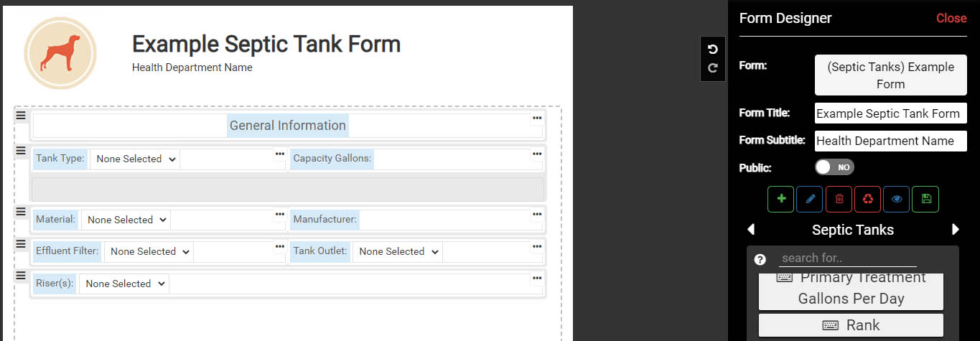Click the next category right arrow
The width and height of the screenshot is (980, 341).
tap(956, 230)
